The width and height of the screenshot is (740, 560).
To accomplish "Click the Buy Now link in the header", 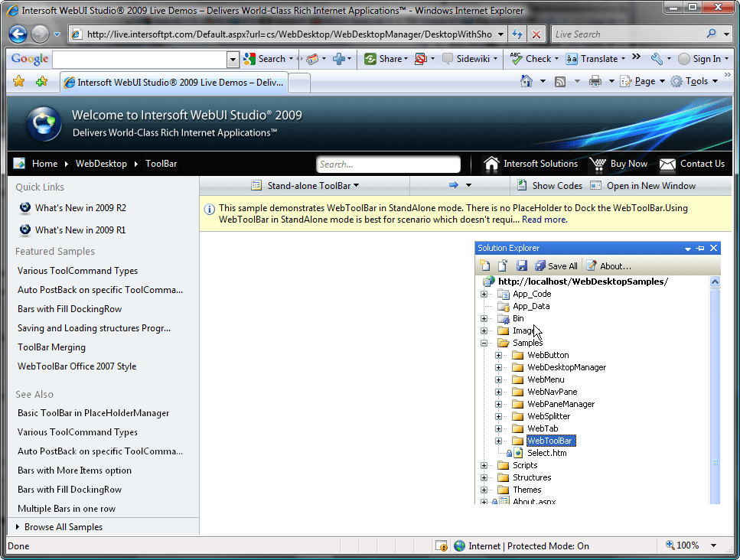I will 628,164.
